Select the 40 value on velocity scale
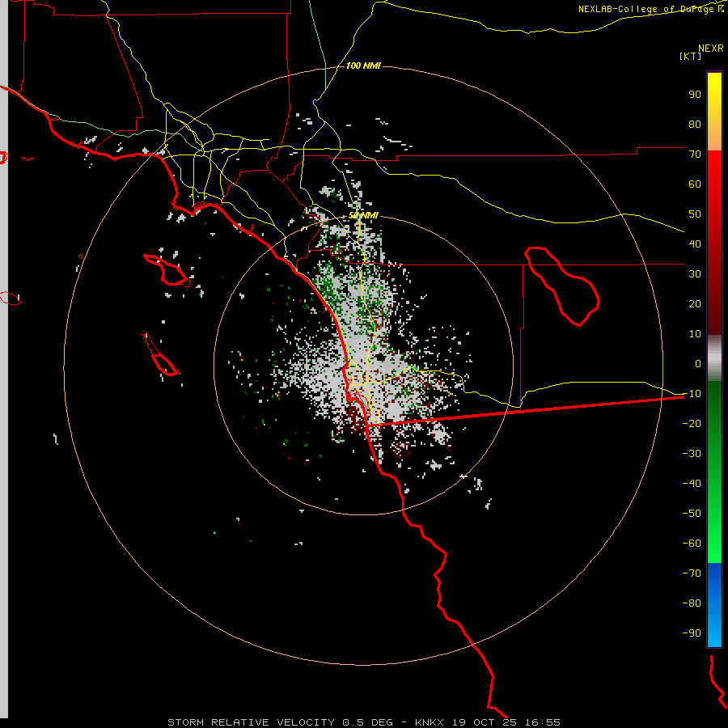This screenshot has height=728, width=728. [695, 243]
